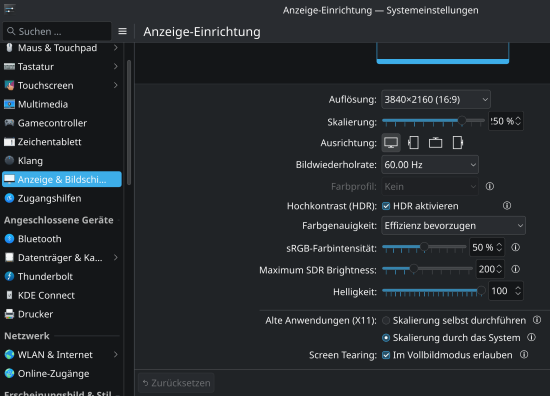The width and height of the screenshot is (550, 396).
Task: Open the hamburger menu beside search
Action: pyautogui.click(x=122, y=31)
